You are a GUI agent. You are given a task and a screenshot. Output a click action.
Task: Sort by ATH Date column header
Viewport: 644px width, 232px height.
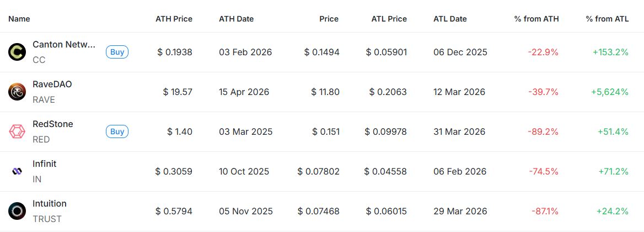pyautogui.click(x=236, y=19)
